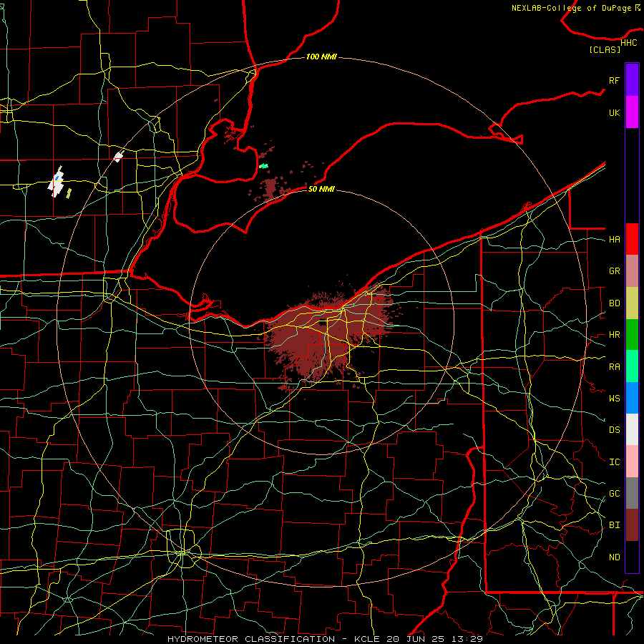Viewport: 644px width, 644px height.
Task: Select the yellow BD legend swatch
Action: point(632,303)
